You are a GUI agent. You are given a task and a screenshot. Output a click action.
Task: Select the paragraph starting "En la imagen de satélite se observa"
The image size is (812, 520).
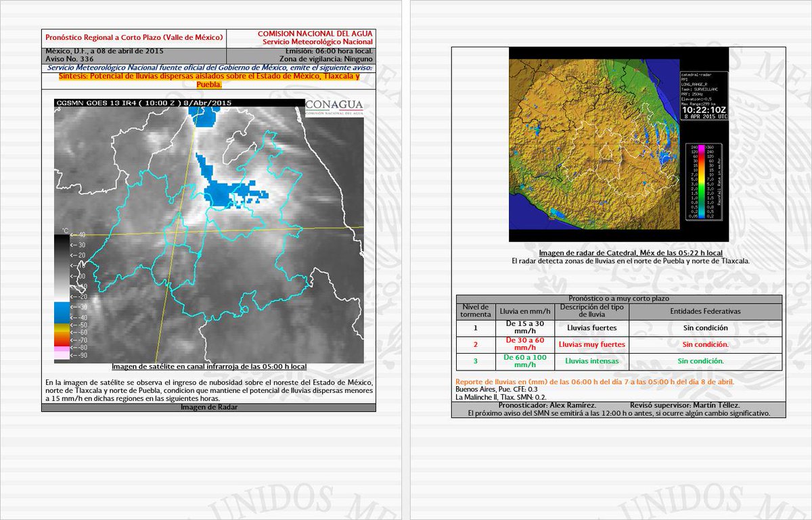pos(209,391)
